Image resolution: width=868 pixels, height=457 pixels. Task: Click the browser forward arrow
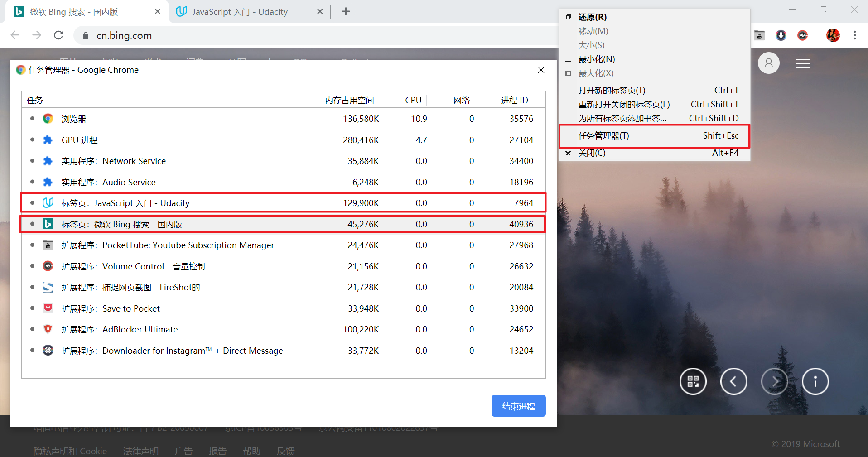coord(37,35)
